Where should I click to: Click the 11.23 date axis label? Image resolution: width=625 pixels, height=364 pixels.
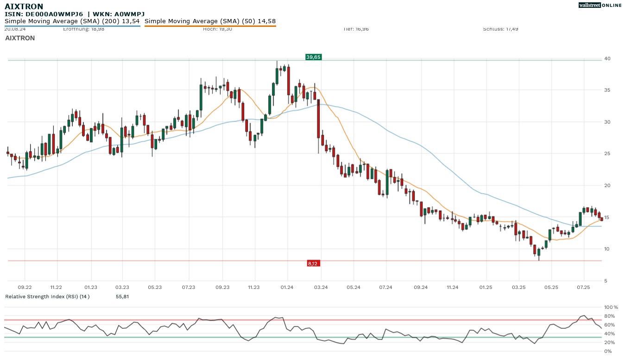tap(253, 288)
